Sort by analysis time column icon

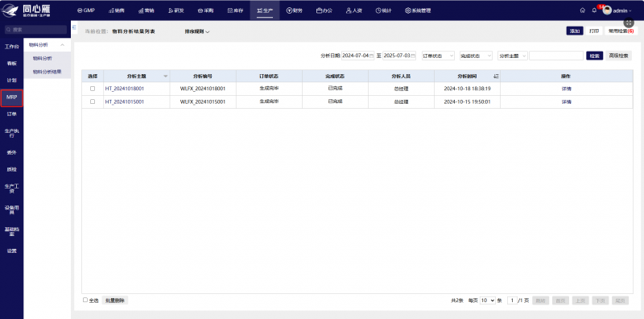click(x=496, y=76)
